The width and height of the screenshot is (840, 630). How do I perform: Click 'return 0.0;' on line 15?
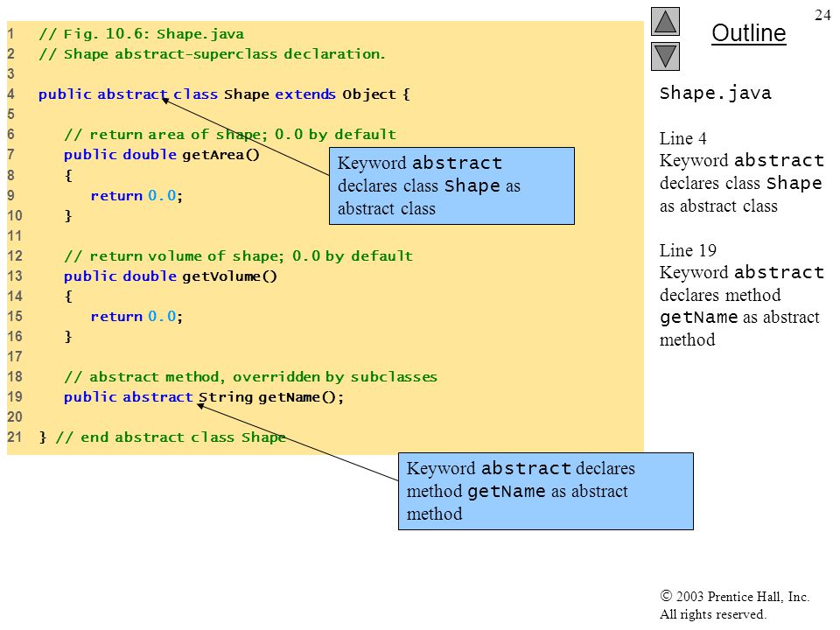point(136,317)
